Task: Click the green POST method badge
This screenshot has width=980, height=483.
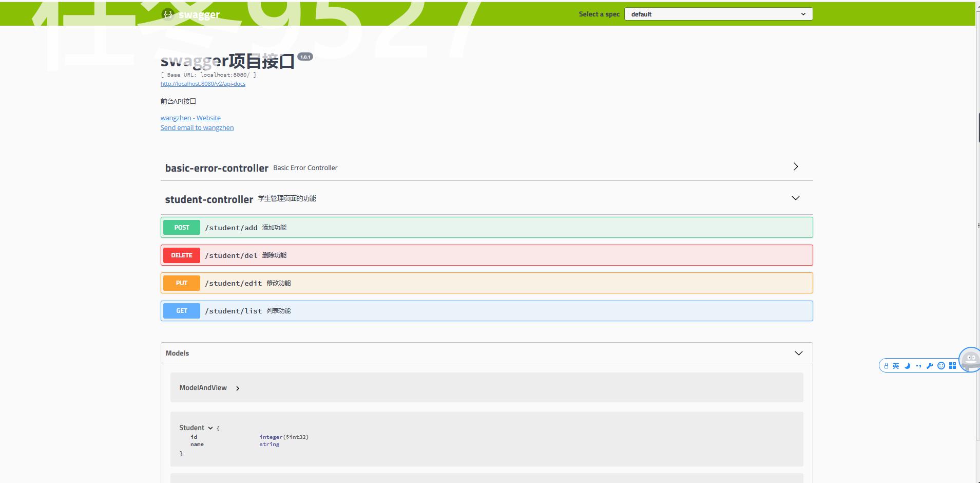Action: 182,227
